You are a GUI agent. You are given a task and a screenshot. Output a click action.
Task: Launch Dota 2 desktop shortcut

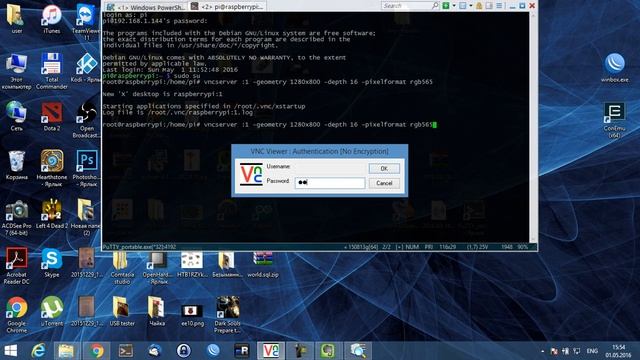(51, 116)
